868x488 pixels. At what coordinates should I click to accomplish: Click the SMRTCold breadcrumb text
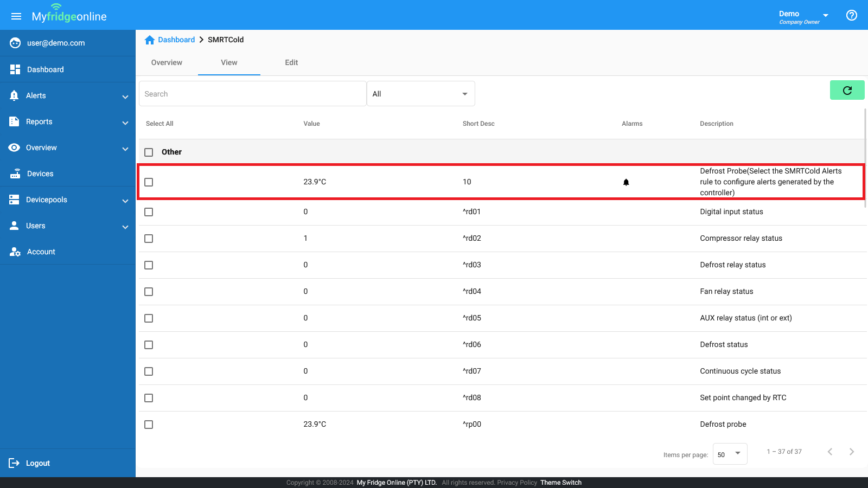coord(226,40)
